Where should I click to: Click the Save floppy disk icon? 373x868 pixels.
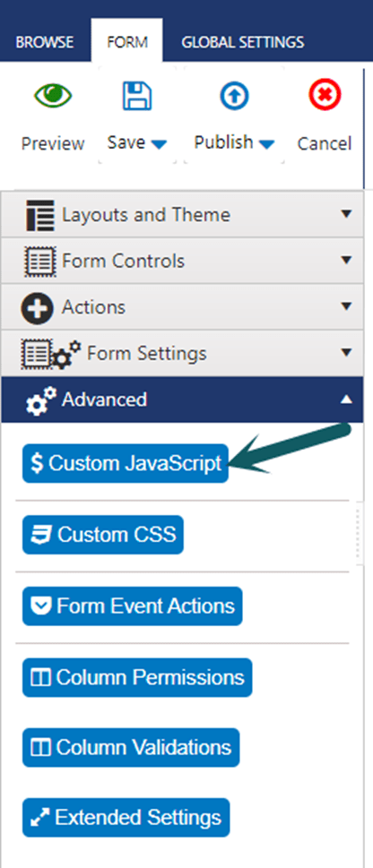tap(136, 97)
